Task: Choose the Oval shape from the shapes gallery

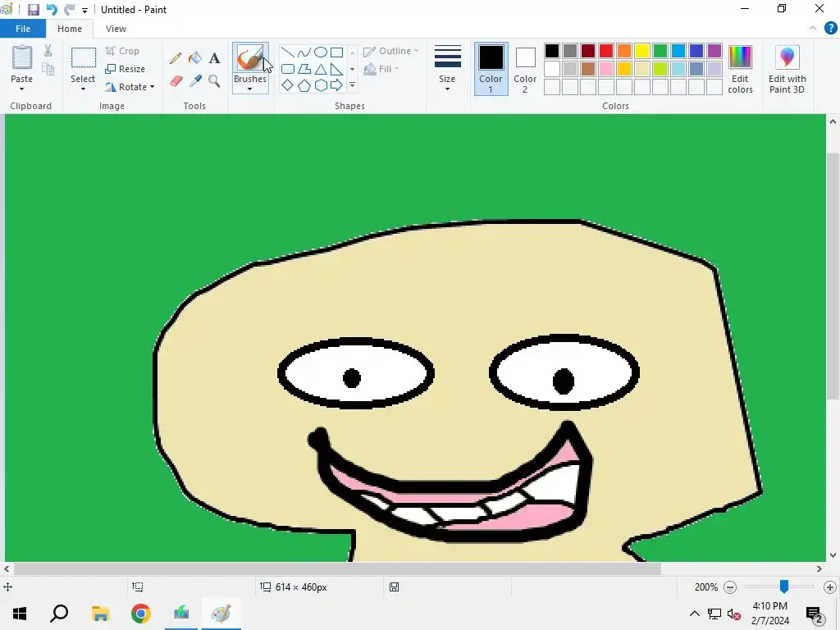Action: [321, 52]
